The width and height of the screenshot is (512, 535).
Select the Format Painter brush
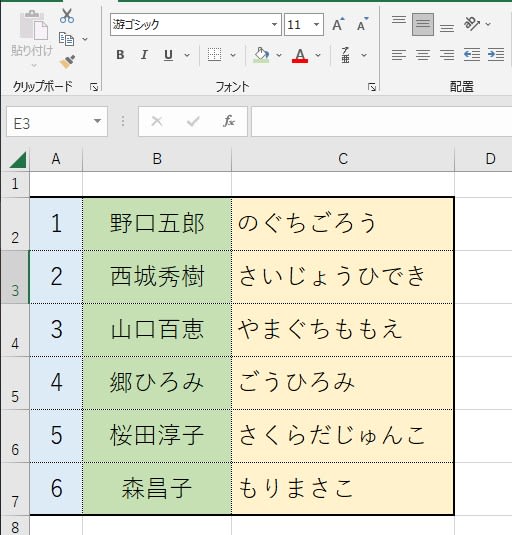[x=67, y=62]
